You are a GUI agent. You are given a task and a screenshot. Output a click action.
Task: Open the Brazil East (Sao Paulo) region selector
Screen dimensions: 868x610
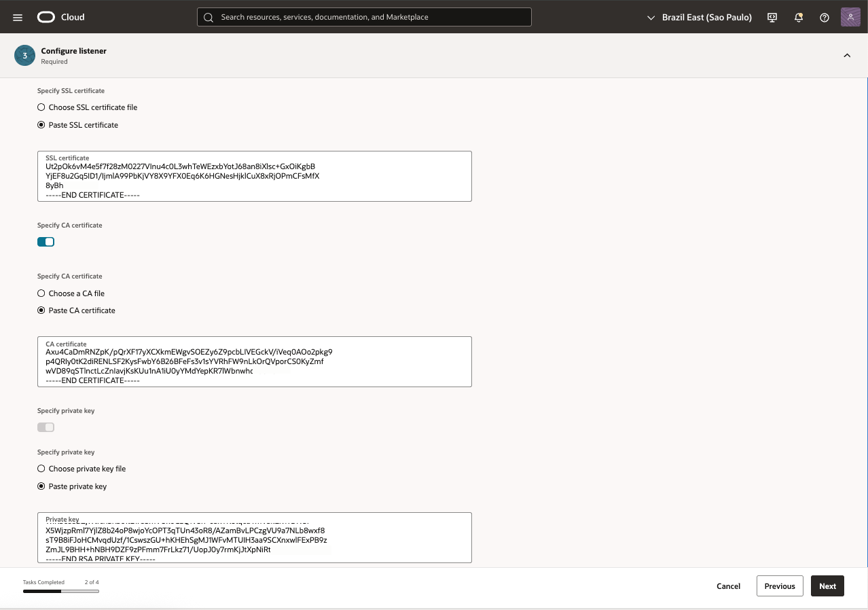(x=700, y=18)
